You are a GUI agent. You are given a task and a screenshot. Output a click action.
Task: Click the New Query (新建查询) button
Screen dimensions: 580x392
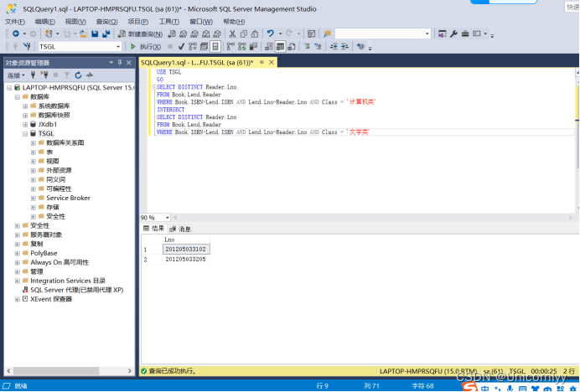click(x=140, y=34)
